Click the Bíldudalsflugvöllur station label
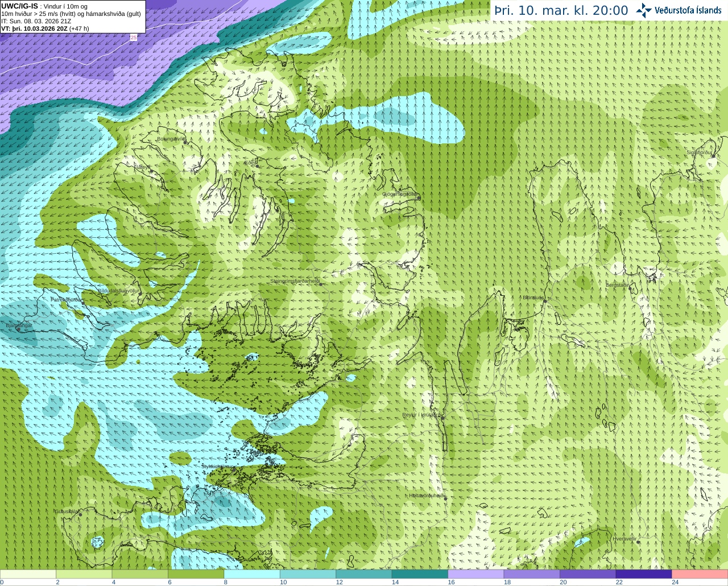This screenshot has width=728, height=586. [x=118, y=291]
